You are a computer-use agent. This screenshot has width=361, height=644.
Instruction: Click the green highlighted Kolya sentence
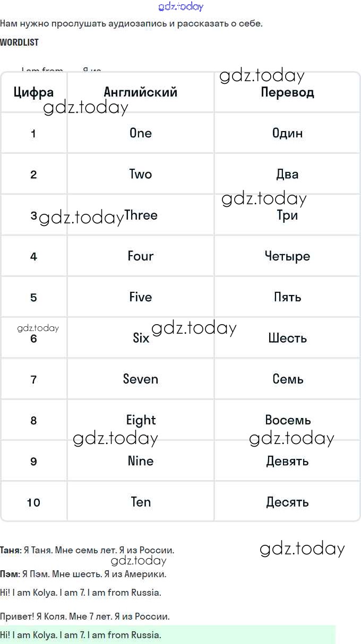coord(81,635)
